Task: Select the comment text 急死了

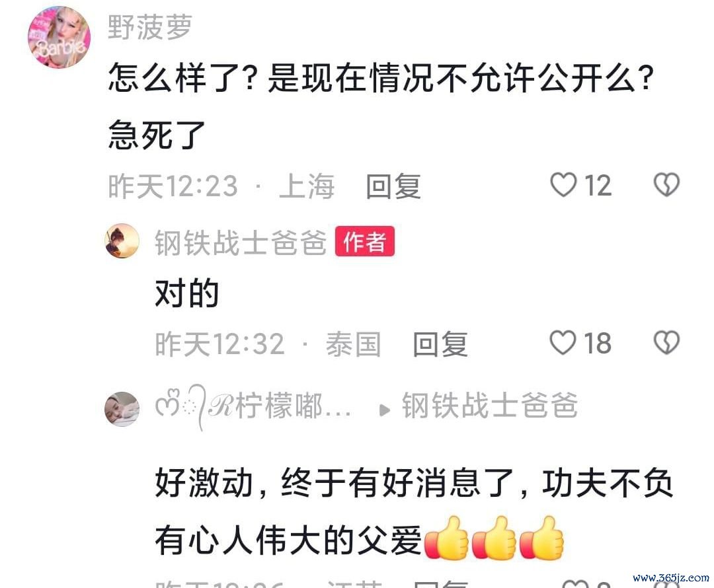Action: tap(157, 135)
